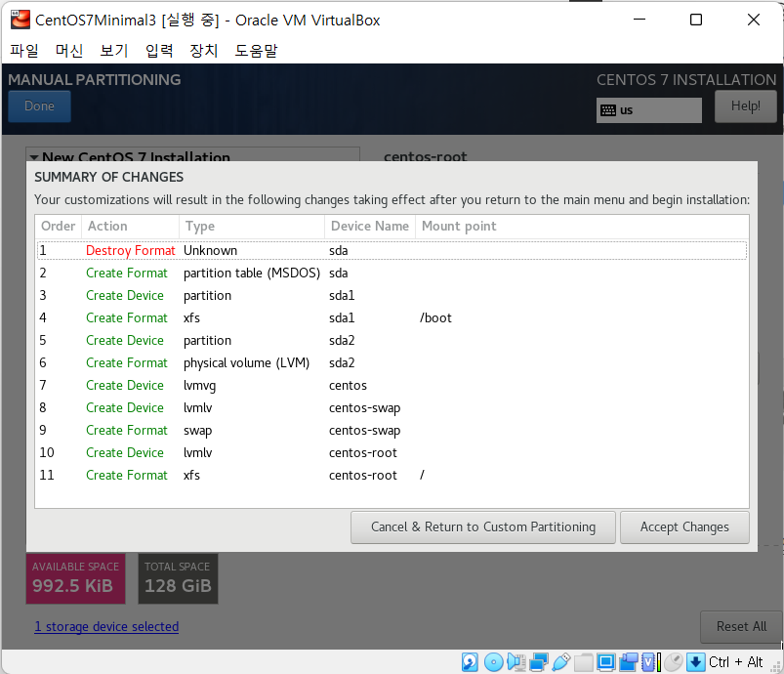
Task: Select row 11 xfs centos-root
Action: (x=392, y=476)
